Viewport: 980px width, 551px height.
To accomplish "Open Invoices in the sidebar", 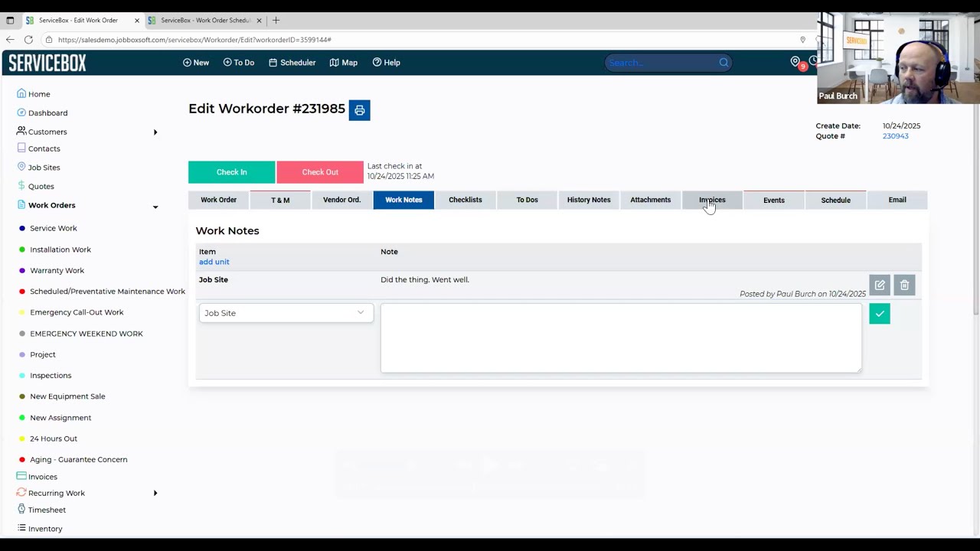I will 42,477.
